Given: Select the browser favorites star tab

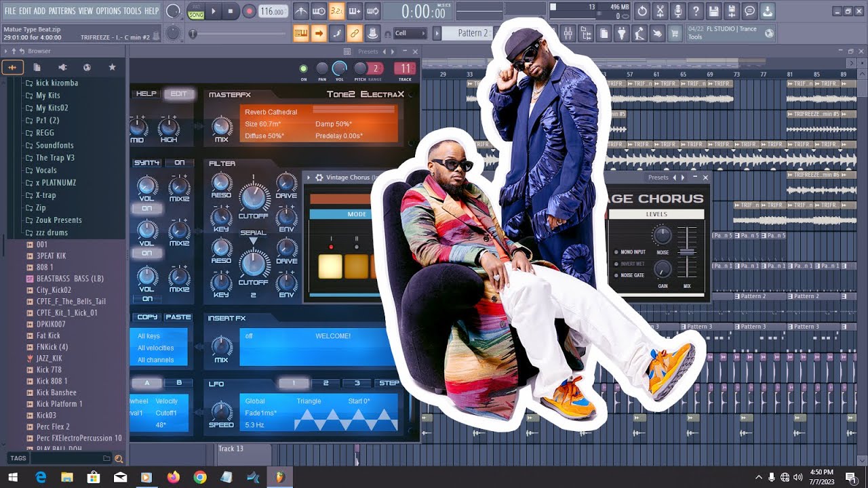Looking at the screenshot, I should [113, 67].
